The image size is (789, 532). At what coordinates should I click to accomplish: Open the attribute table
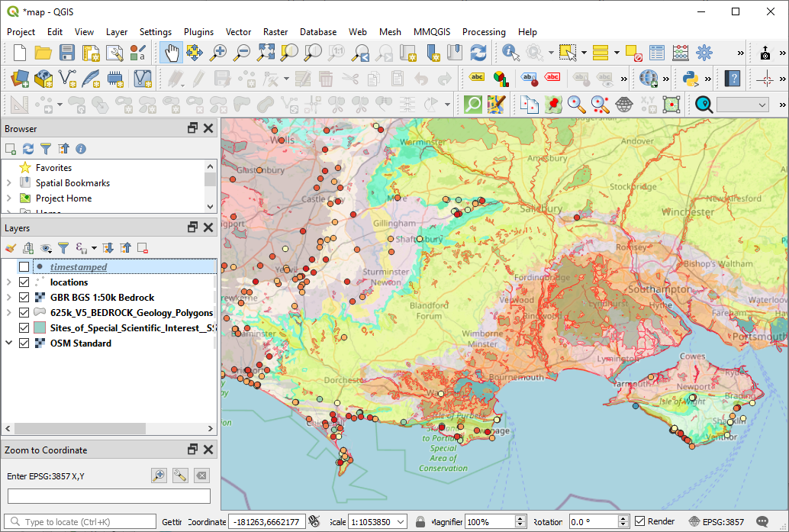click(x=657, y=53)
